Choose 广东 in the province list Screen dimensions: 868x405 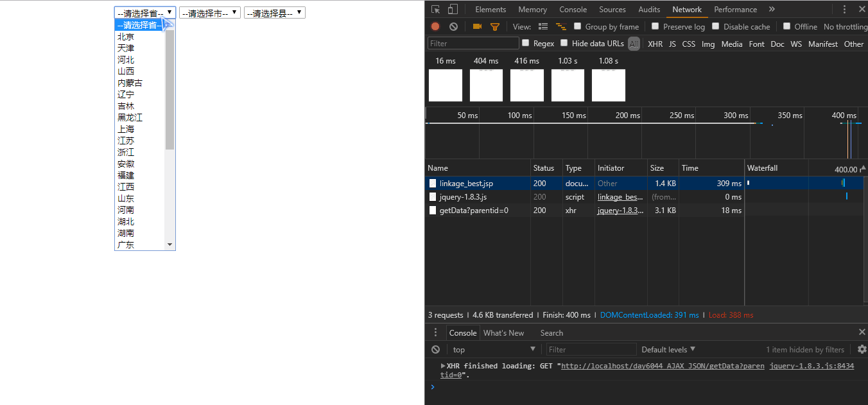(x=140, y=245)
